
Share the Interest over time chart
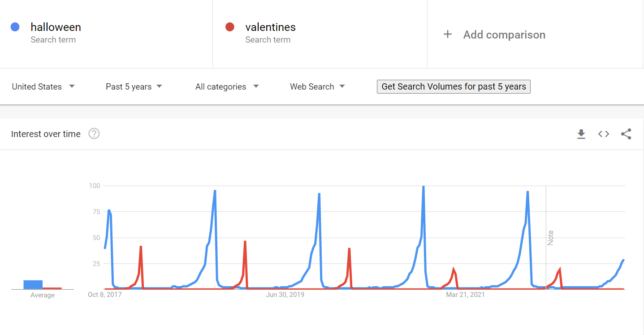[626, 134]
